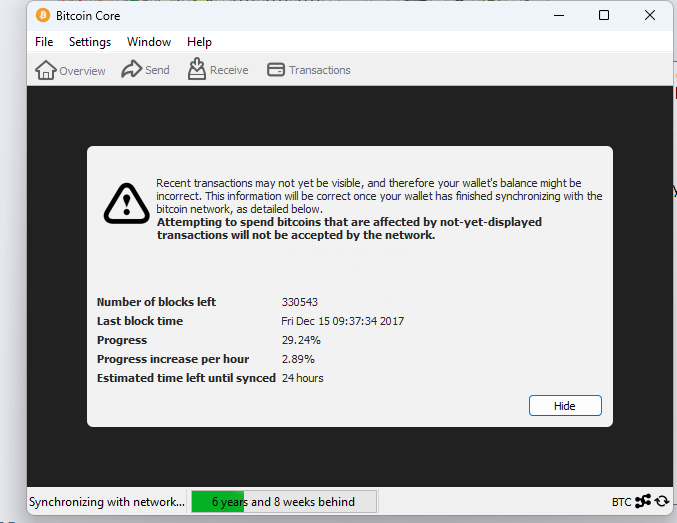Click the bold spending warning text

tap(349, 228)
